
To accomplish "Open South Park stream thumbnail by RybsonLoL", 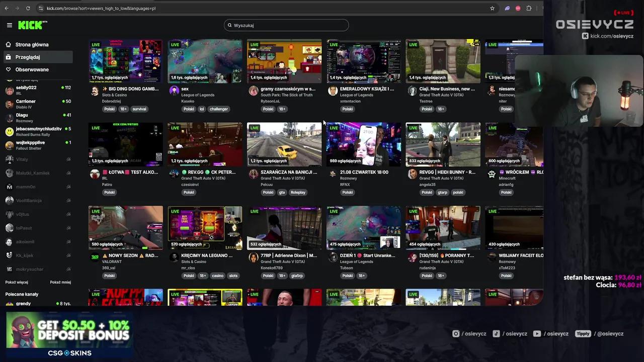I will click(x=284, y=61).
